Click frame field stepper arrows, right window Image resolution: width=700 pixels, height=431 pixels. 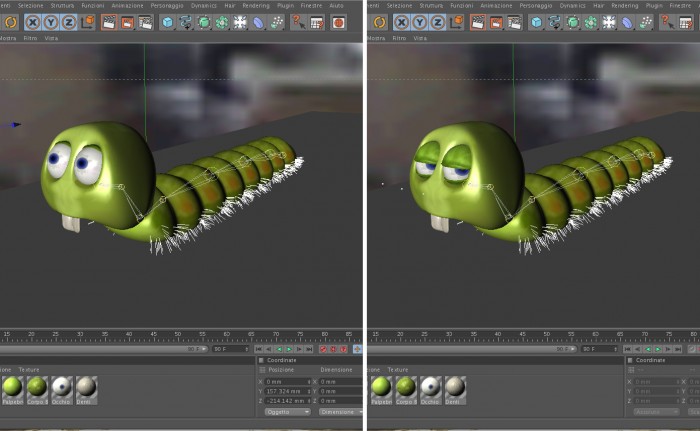(x=615, y=349)
